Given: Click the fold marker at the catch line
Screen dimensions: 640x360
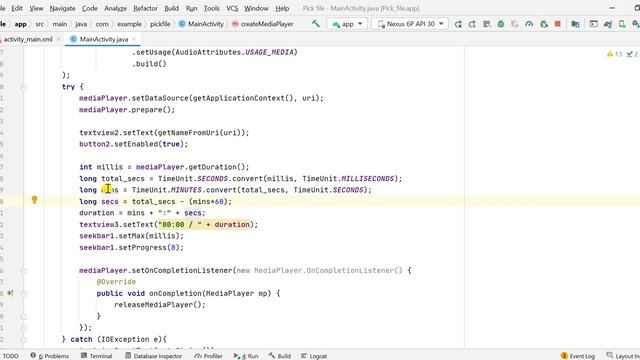Looking at the screenshot, I should click(x=24, y=339).
